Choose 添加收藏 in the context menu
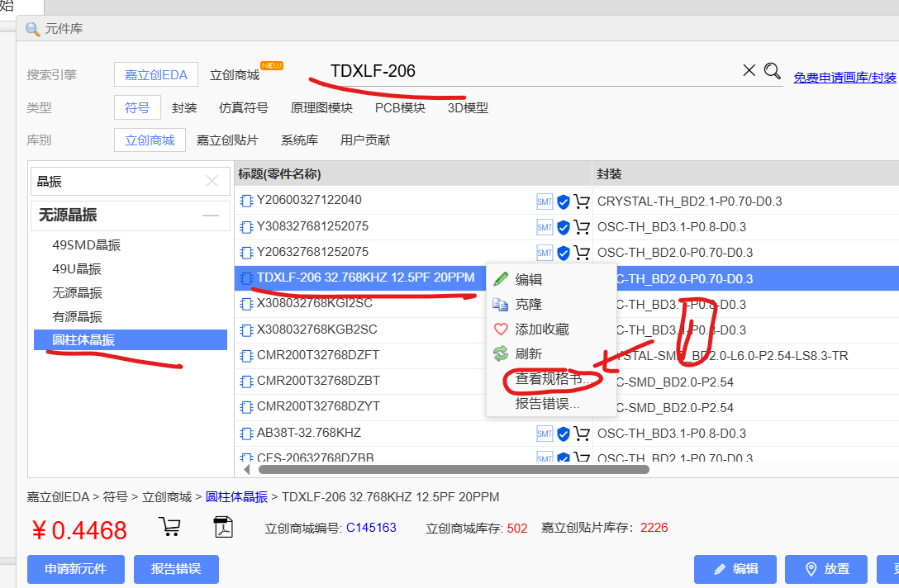899x588 pixels. 551,329
